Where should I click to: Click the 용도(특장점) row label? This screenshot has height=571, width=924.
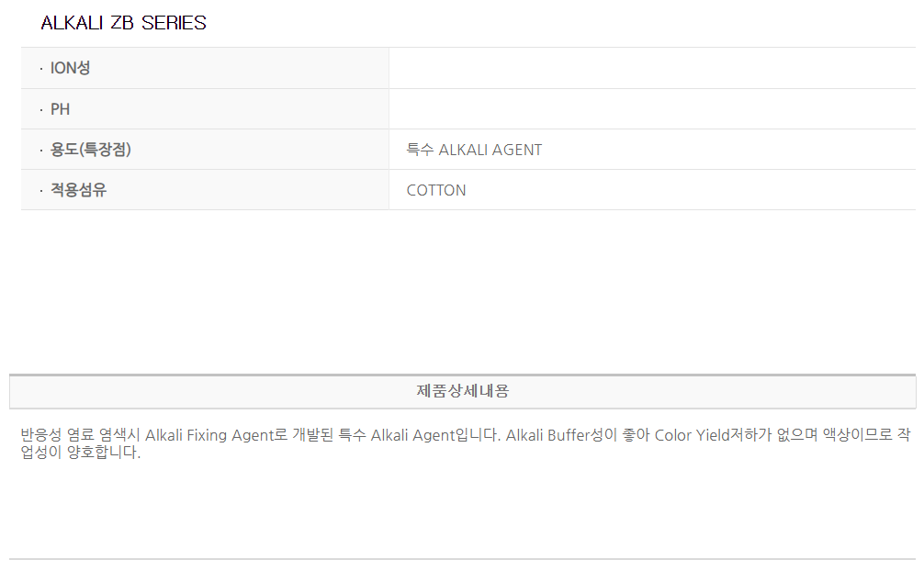pos(91,150)
